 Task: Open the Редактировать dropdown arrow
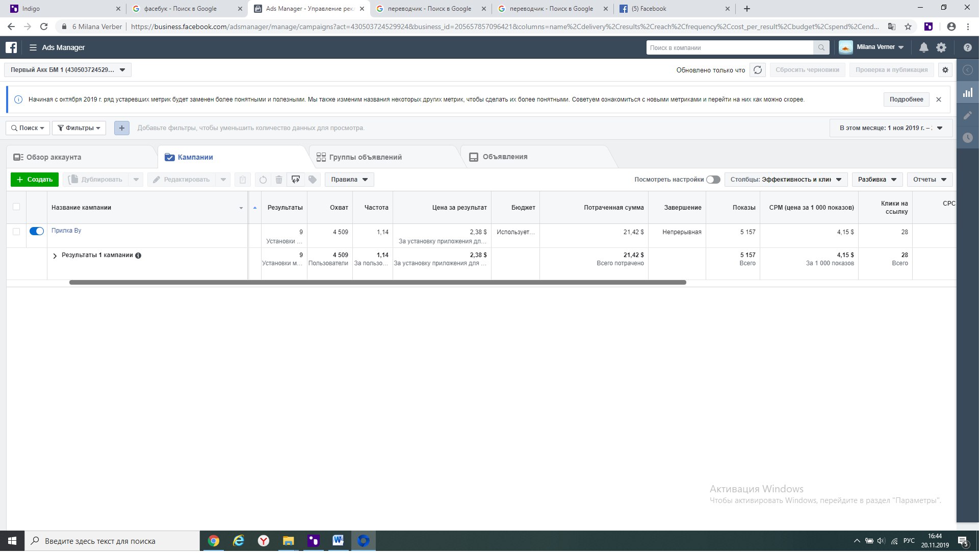coord(223,180)
